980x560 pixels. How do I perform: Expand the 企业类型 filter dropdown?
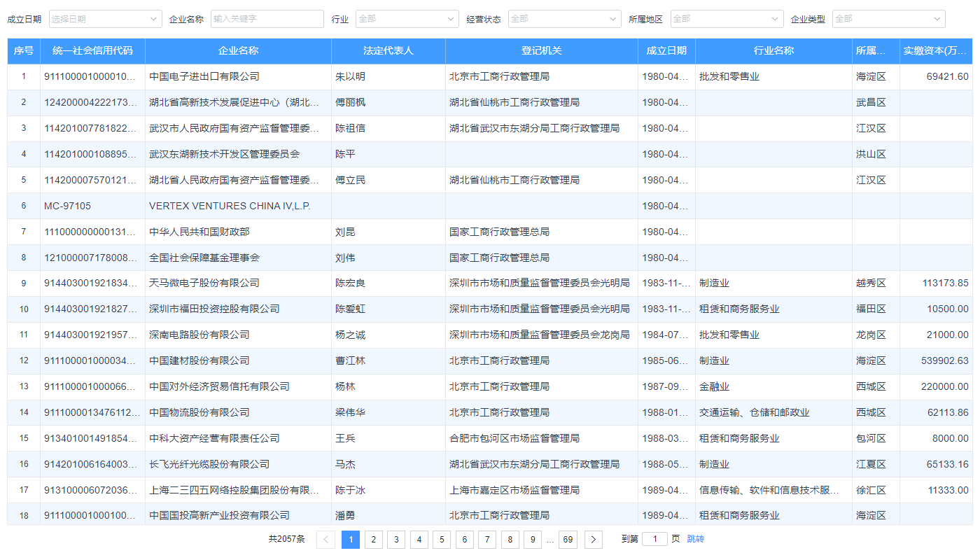tap(888, 19)
